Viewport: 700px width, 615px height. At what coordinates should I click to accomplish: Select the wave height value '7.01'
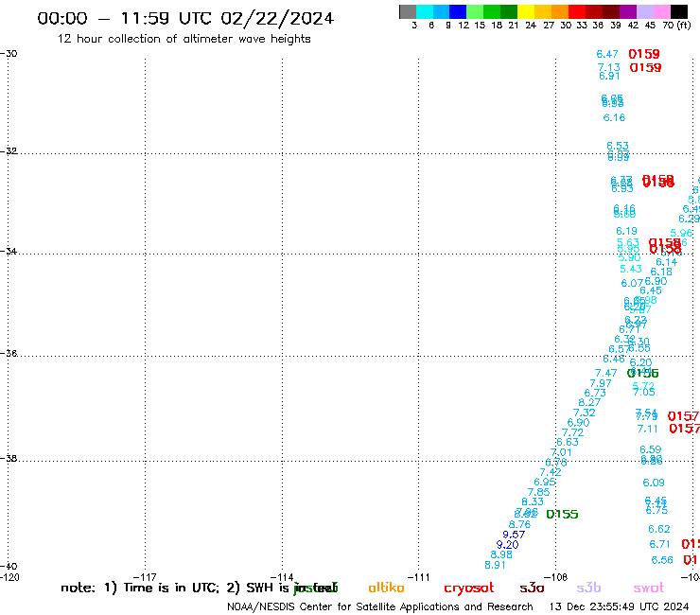tap(561, 452)
